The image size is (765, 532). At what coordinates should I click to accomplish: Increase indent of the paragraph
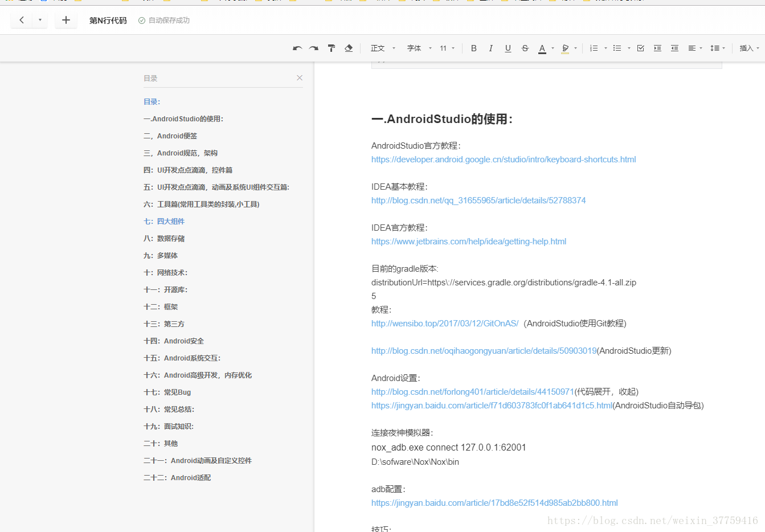(x=657, y=48)
